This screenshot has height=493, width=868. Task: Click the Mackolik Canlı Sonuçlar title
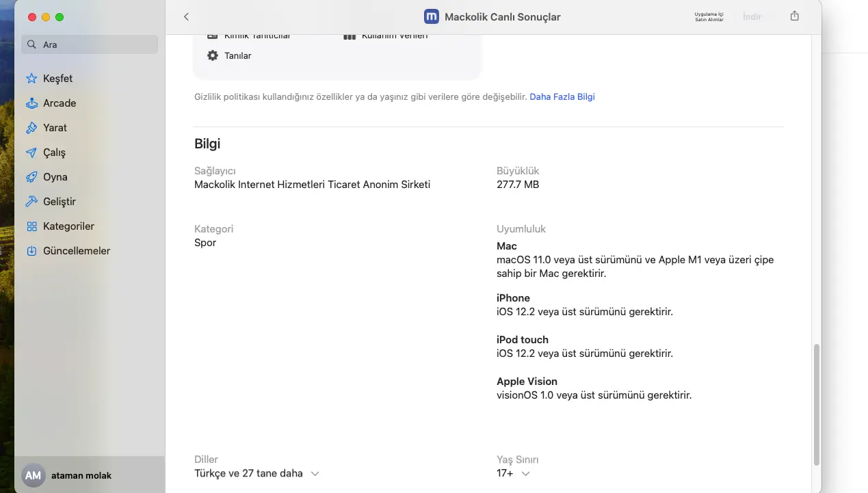(502, 17)
